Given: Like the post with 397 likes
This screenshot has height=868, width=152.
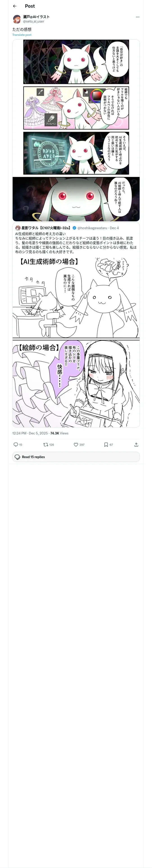Looking at the screenshot, I should (76, 445).
